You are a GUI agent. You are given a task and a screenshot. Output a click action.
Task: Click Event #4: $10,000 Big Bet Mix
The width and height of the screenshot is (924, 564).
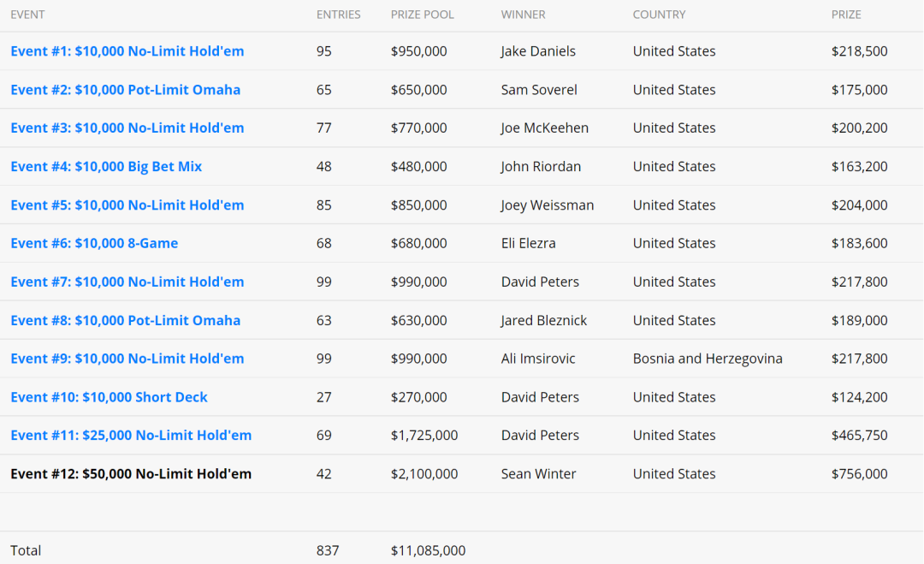[x=106, y=167]
